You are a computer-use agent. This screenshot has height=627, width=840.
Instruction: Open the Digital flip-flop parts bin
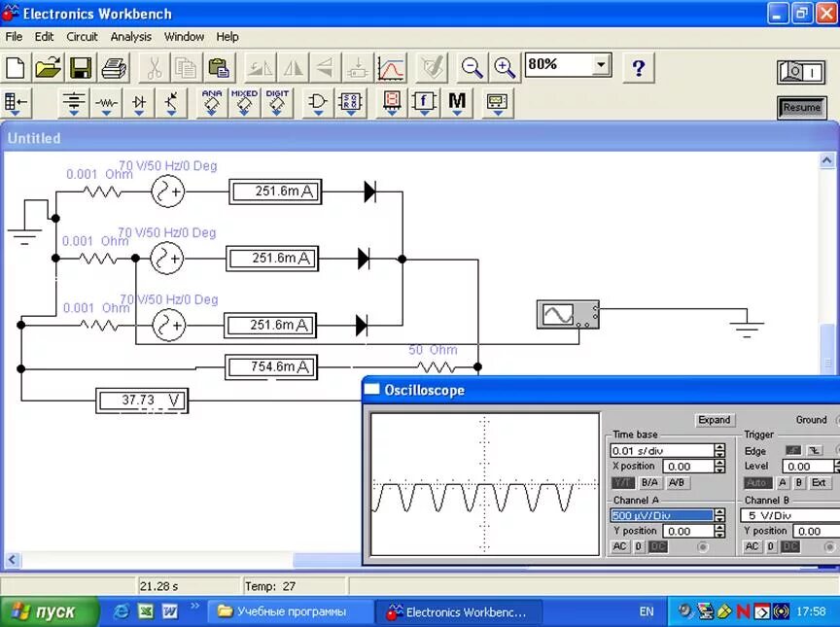[350, 103]
